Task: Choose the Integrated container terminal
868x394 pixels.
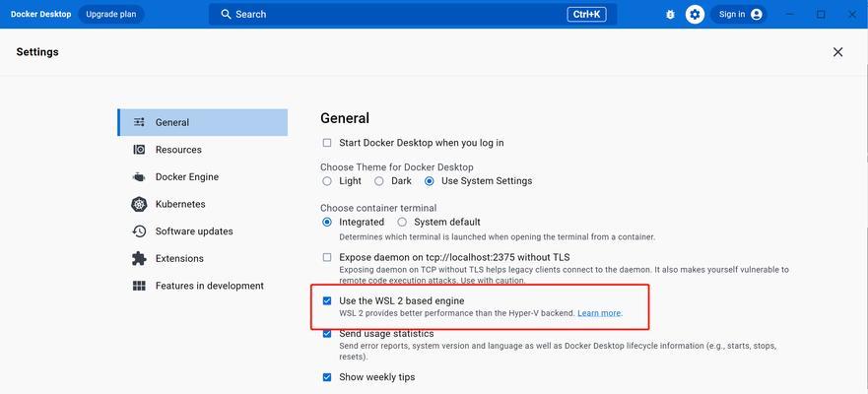Action: coord(327,222)
